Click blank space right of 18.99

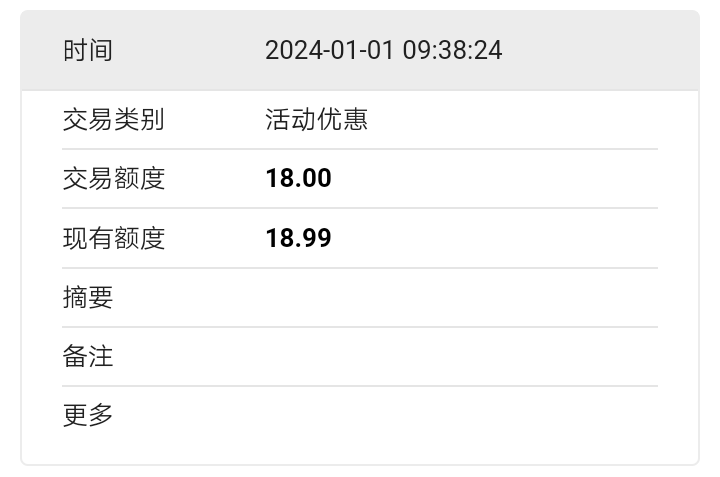[x=496, y=238]
